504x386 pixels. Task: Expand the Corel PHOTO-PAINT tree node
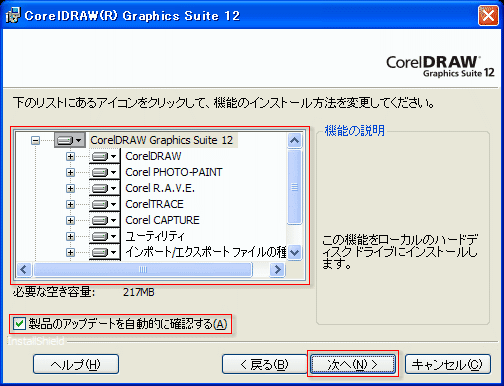click(x=70, y=172)
